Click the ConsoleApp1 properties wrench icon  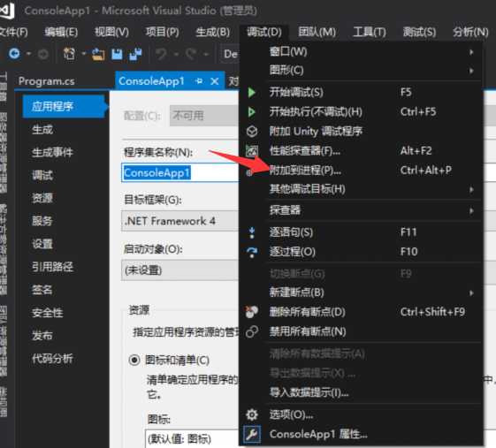coord(252,435)
